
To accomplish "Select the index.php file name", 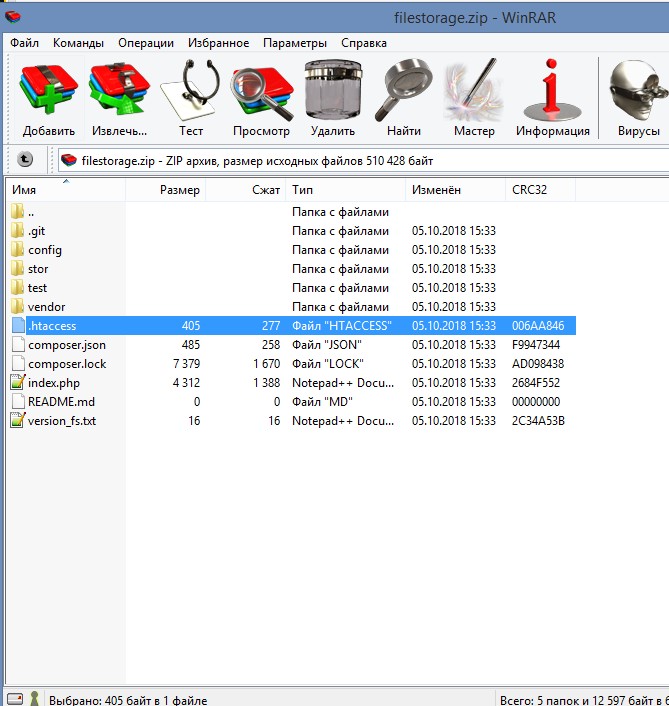I will tap(54, 383).
